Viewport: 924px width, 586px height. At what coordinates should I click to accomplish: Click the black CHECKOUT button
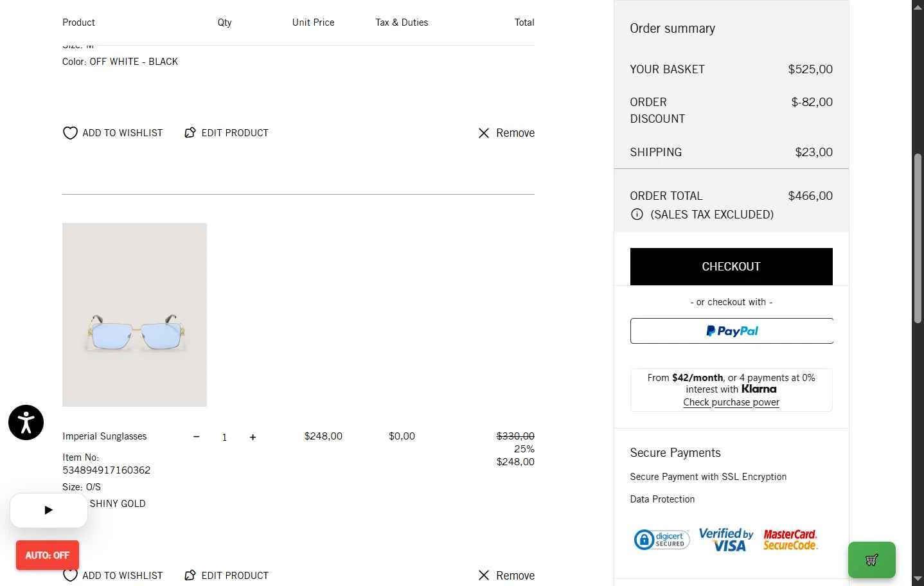point(731,267)
